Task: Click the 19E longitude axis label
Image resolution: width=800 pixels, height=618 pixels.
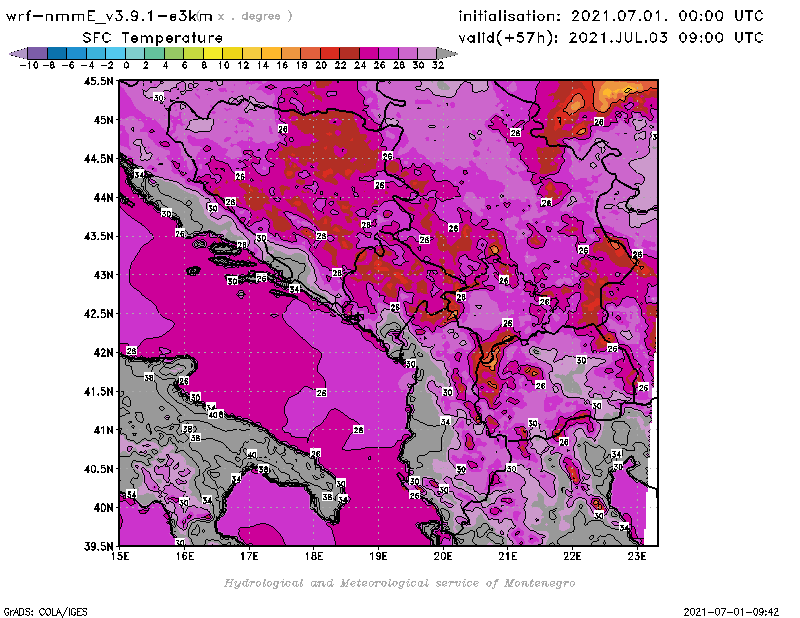Action: [x=379, y=557]
